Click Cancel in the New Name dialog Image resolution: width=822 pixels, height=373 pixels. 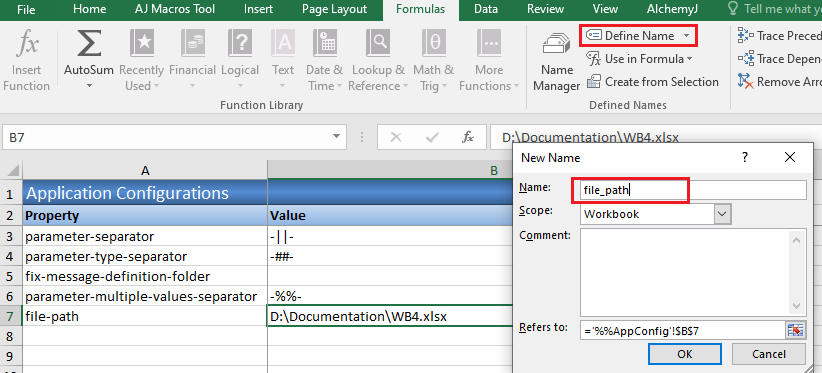tap(769, 354)
